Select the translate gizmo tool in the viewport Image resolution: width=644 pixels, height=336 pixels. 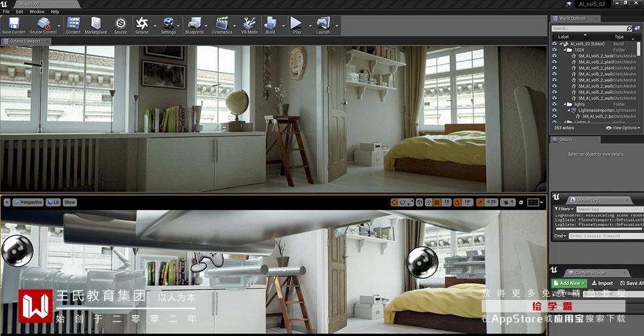coord(394,202)
